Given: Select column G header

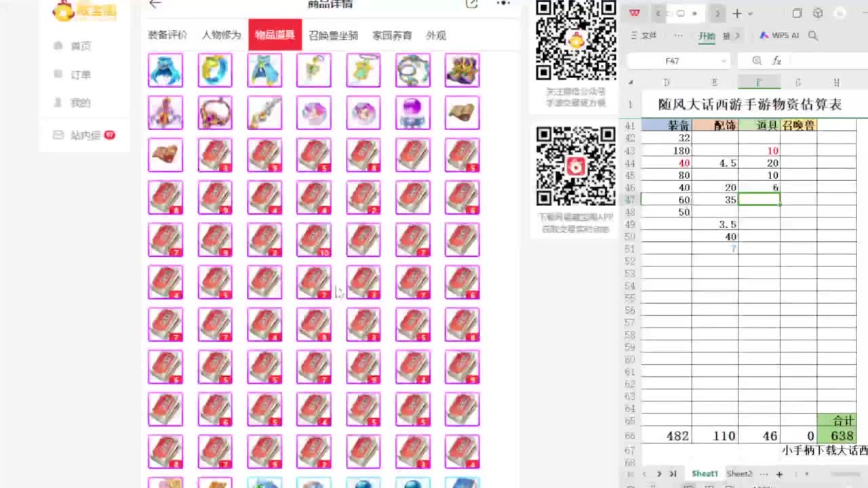Looking at the screenshot, I should (x=798, y=83).
